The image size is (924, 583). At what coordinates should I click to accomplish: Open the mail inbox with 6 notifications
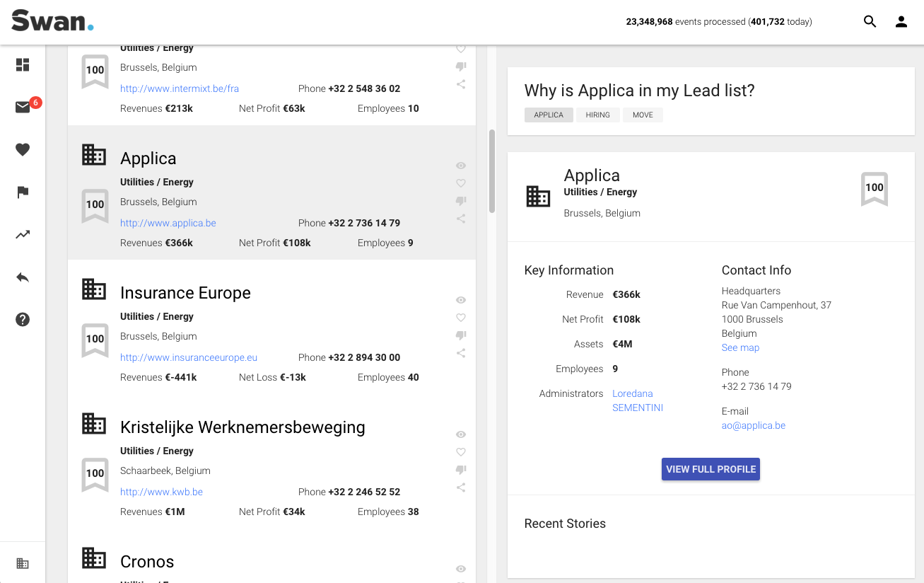pyautogui.click(x=23, y=108)
